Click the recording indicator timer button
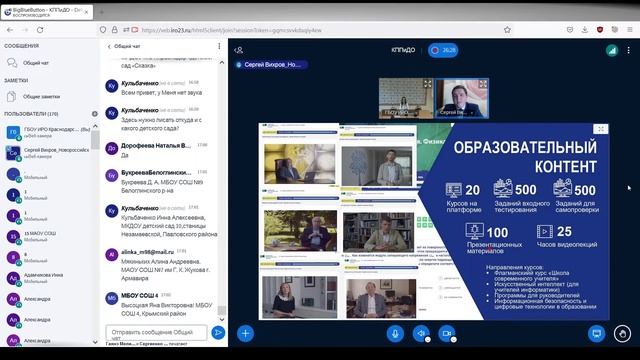 pos(443,50)
